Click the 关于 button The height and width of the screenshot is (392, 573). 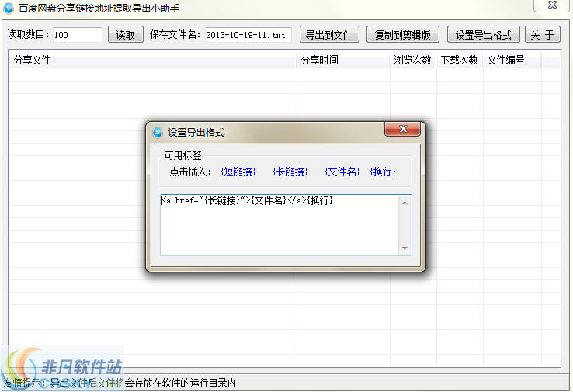point(542,35)
